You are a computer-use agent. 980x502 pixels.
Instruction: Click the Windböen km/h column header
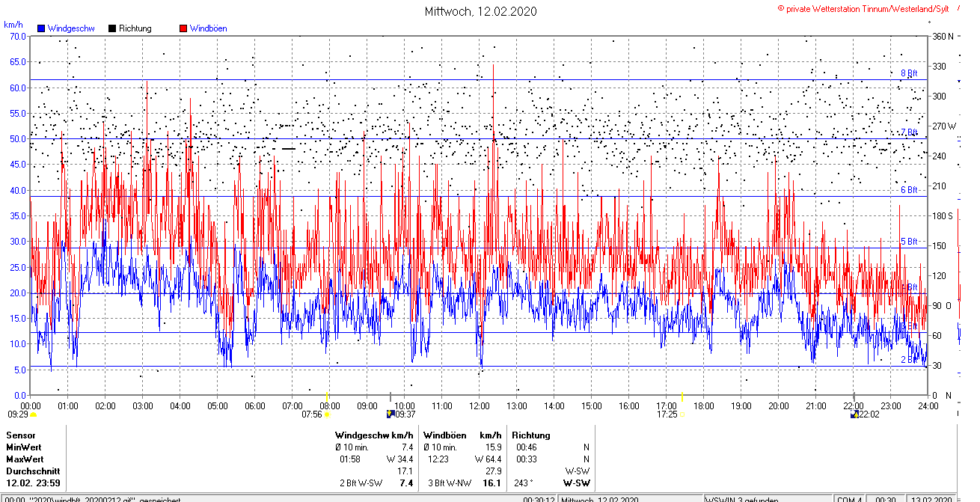[462, 435]
